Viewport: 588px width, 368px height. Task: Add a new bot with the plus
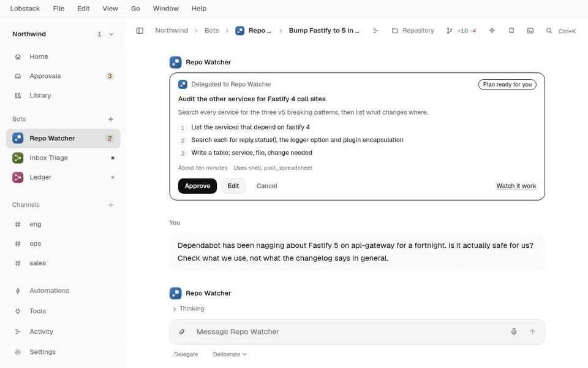click(111, 119)
